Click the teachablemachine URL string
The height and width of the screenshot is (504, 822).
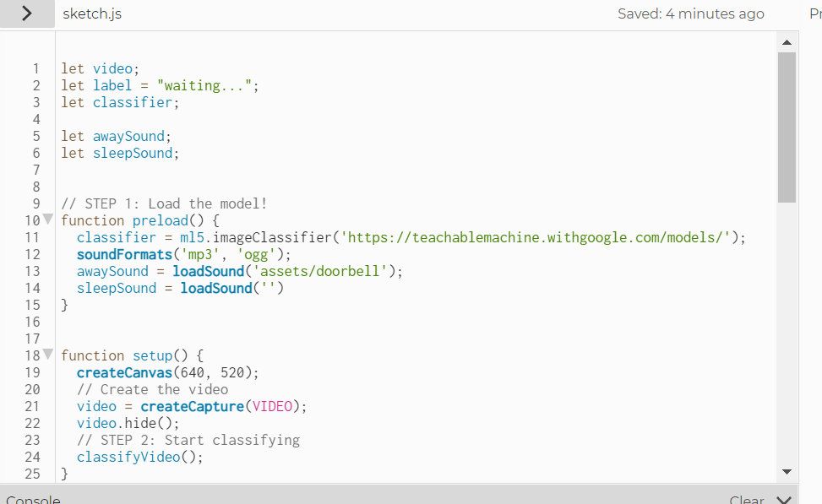pos(536,237)
